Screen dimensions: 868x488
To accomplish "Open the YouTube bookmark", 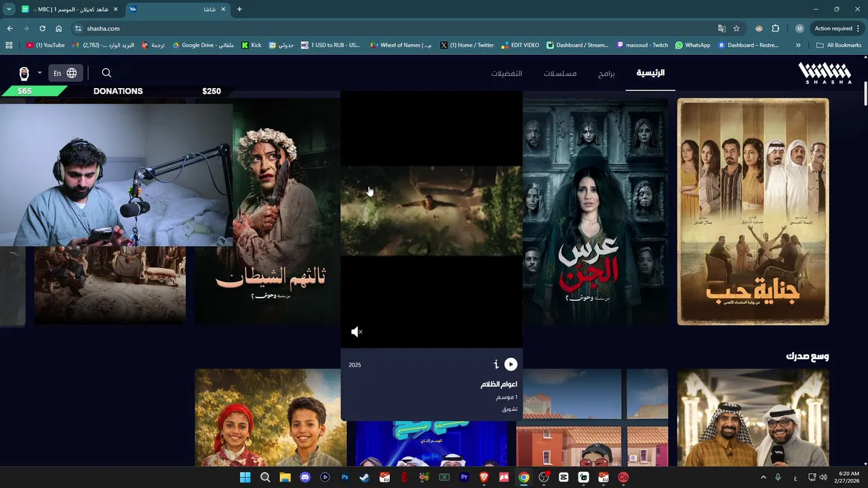I will (x=45, y=45).
